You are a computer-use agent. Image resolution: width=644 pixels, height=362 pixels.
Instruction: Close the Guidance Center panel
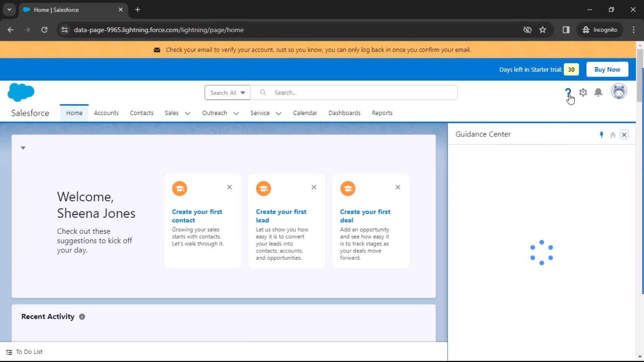click(624, 135)
